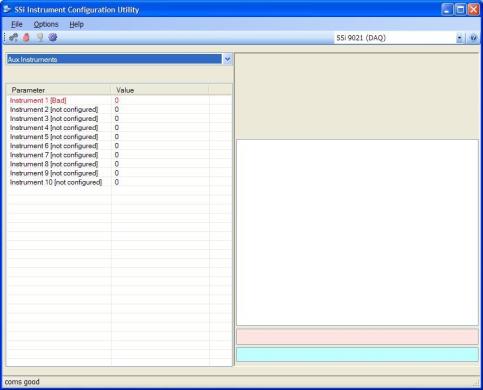Expand the Aux Instruments dropdown arrow

tap(227, 59)
